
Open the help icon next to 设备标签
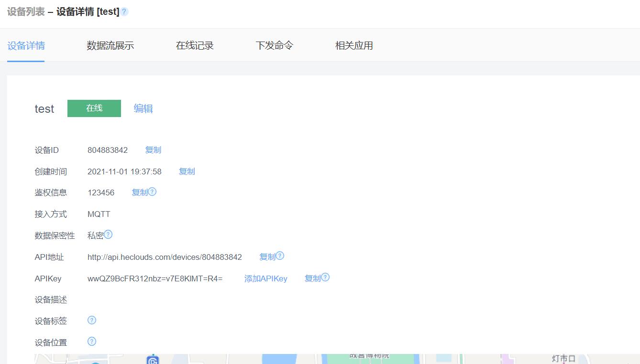pos(91,320)
